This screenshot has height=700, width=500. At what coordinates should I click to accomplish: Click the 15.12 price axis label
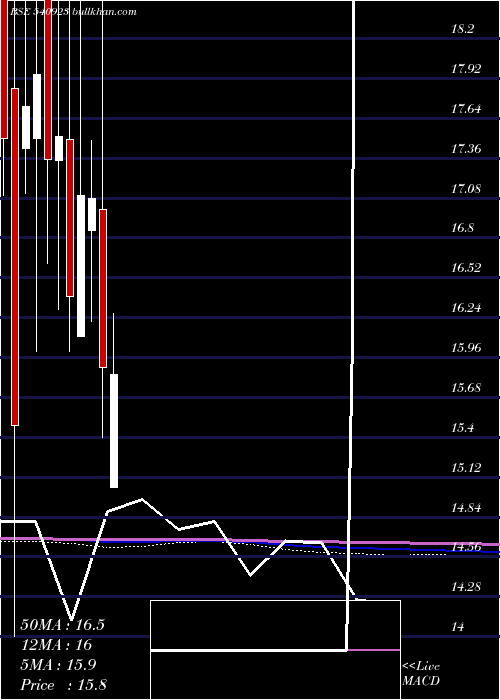click(x=466, y=467)
